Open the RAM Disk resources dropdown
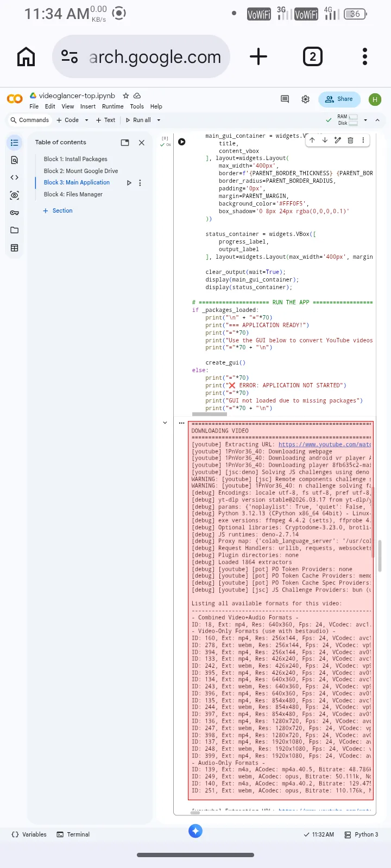The image size is (391, 868). [365, 120]
